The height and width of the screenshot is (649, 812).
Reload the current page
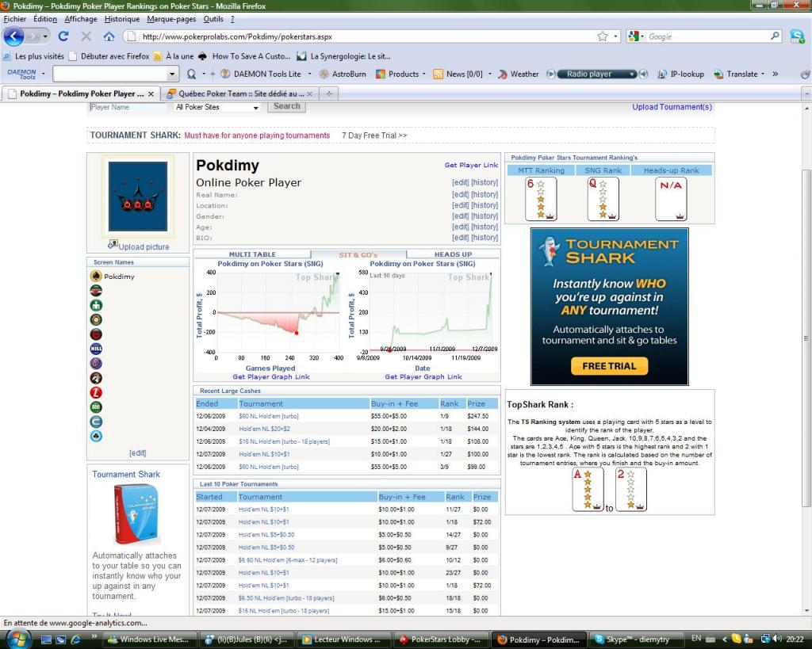pyautogui.click(x=63, y=36)
